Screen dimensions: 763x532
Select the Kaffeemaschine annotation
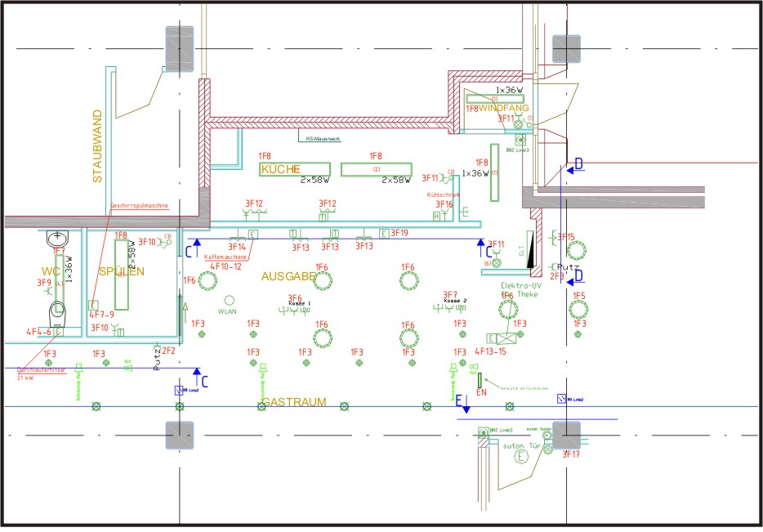click(x=225, y=257)
